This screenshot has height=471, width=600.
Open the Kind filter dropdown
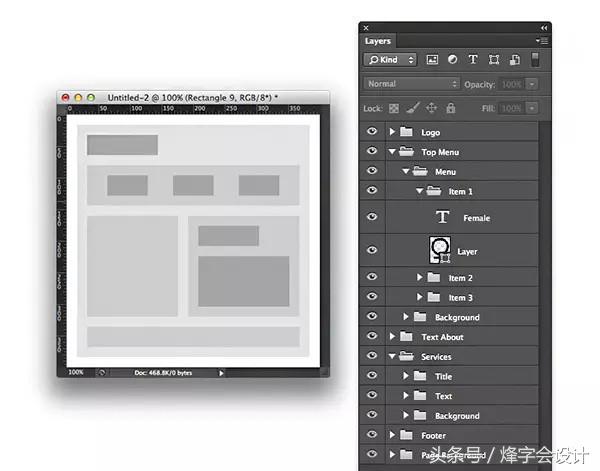[x=390, y=60]
